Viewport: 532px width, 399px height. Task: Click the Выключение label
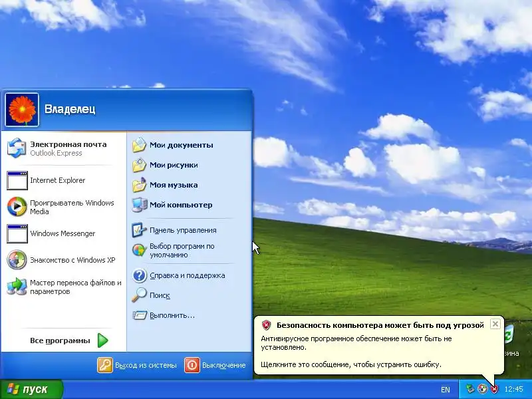[x=224, y=365]
